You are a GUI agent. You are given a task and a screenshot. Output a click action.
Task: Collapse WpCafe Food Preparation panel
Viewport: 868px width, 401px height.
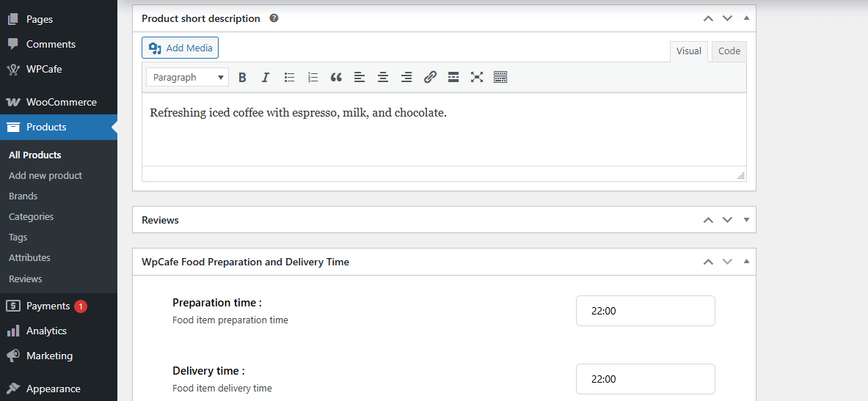pos(746,262)
